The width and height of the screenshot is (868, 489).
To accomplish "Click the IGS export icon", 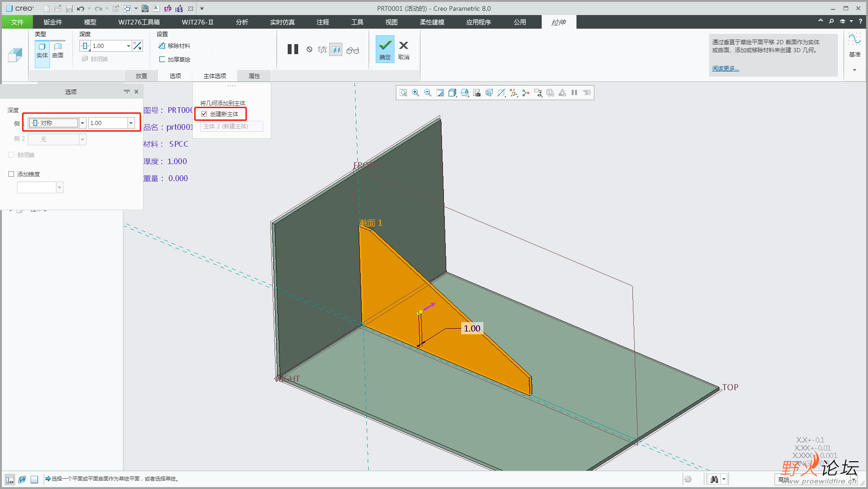I will click(179, 8).
